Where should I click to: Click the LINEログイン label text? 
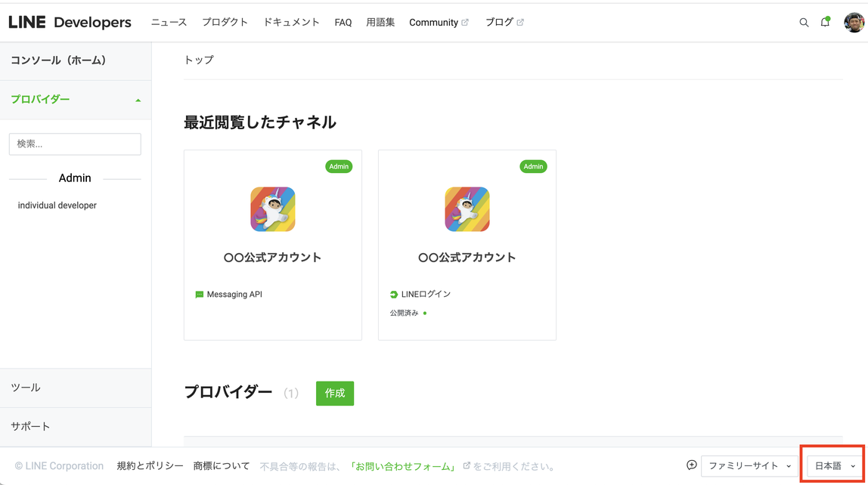[426, 294]
